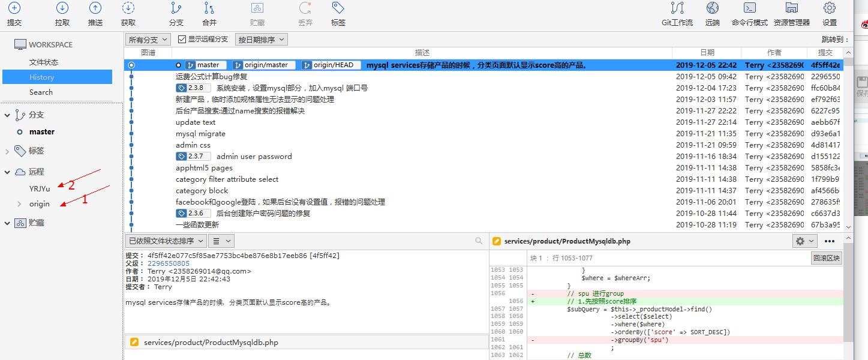Screen dimensions: 868x360
Task: Click the 回滚区块 button
Action: pos(827,258)
